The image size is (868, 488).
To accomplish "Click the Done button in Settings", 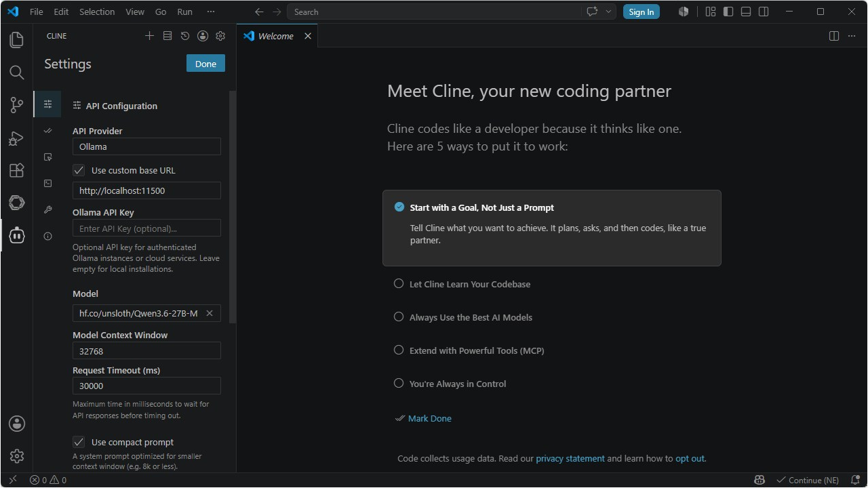I will tap(205, 64).
